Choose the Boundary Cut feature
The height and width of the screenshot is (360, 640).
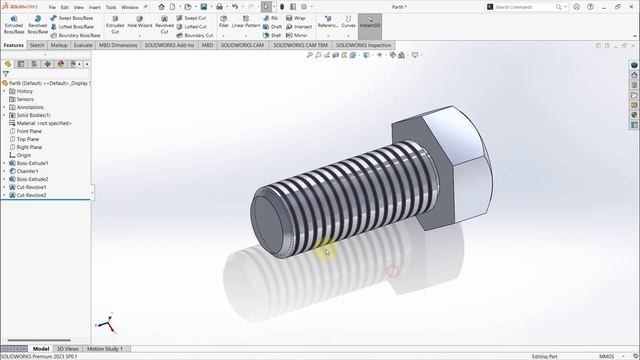pos(195,35)
